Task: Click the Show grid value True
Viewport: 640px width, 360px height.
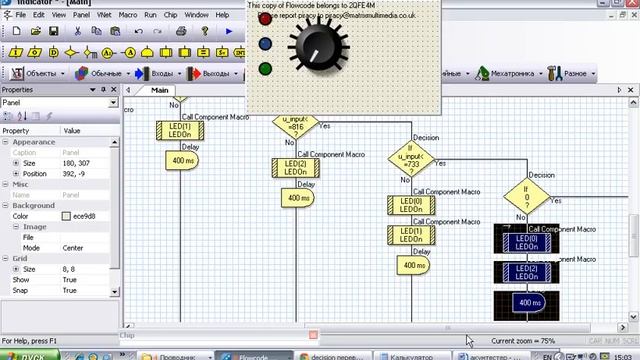Action: [69, 280]
